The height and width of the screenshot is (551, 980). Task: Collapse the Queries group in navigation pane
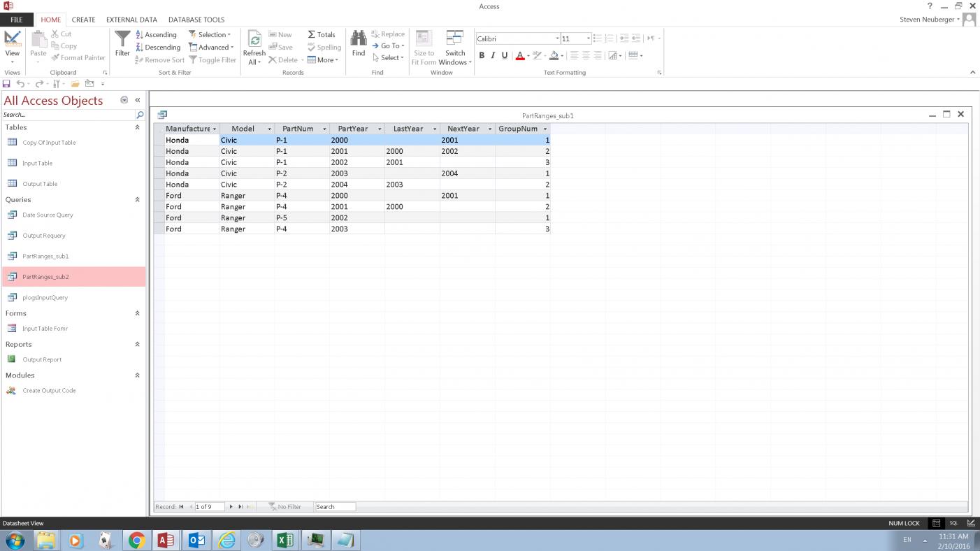pos(137,199)
